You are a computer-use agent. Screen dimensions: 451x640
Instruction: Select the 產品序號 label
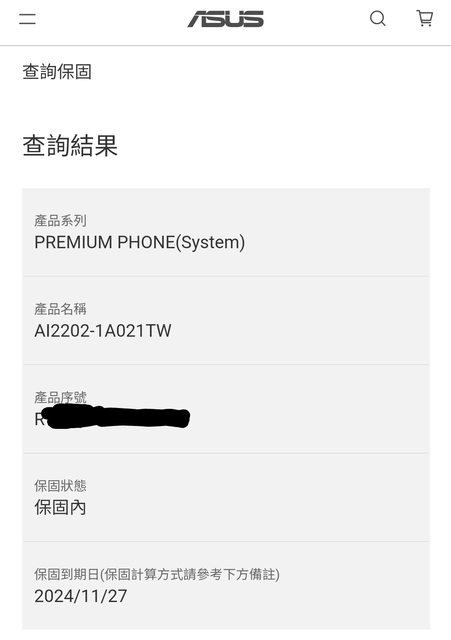pos(60,397)
